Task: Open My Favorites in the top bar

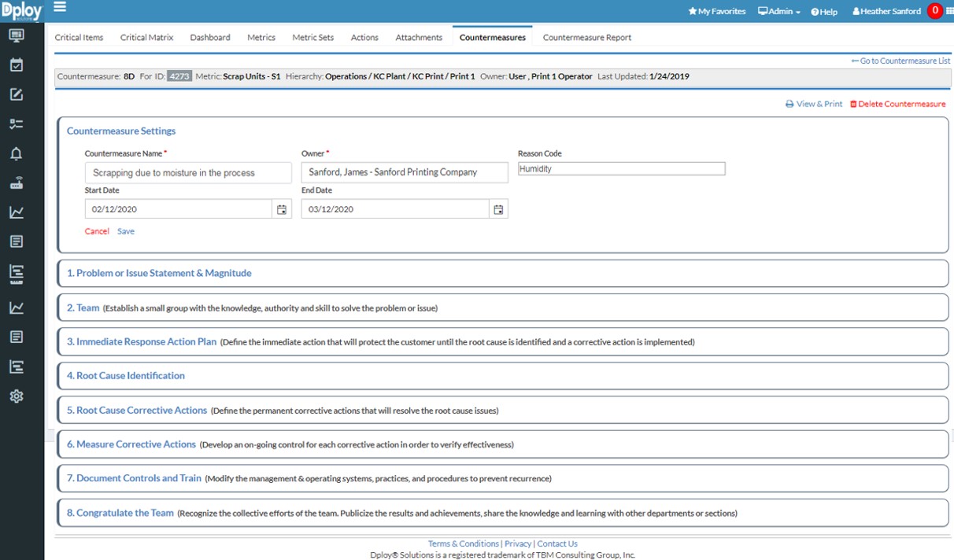Action: [717, 12]
